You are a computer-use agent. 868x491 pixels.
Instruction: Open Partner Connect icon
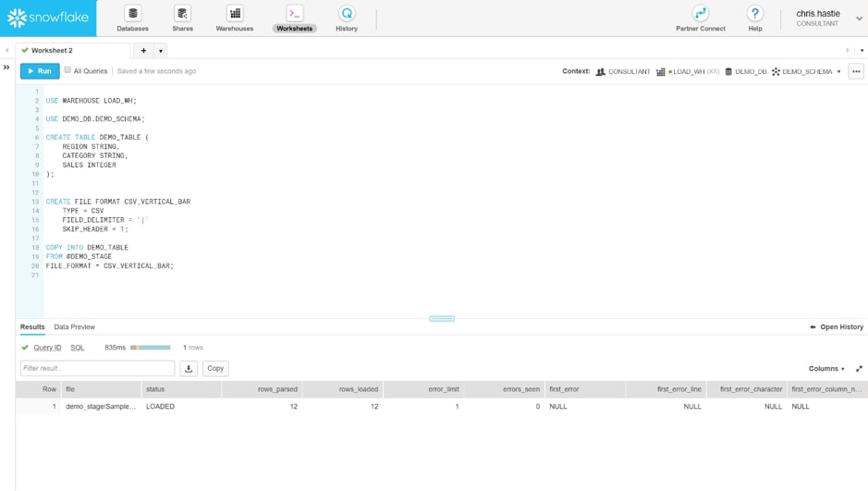pos(701,13)
